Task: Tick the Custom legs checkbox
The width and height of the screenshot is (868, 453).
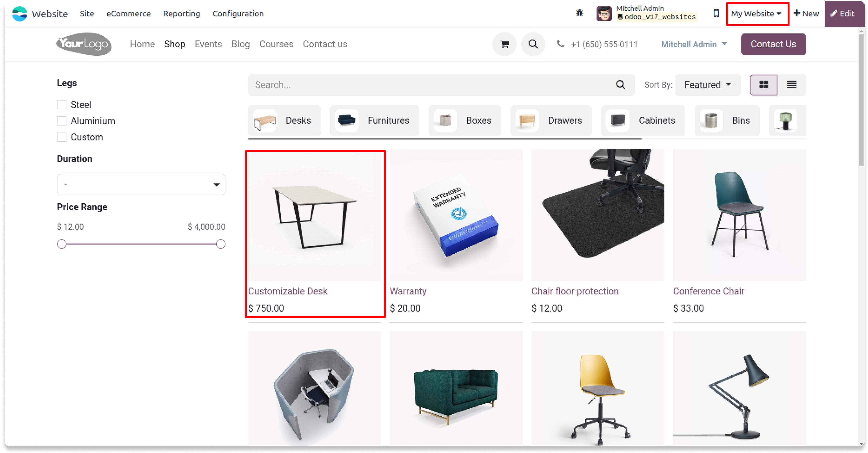Action: (62, 137)
